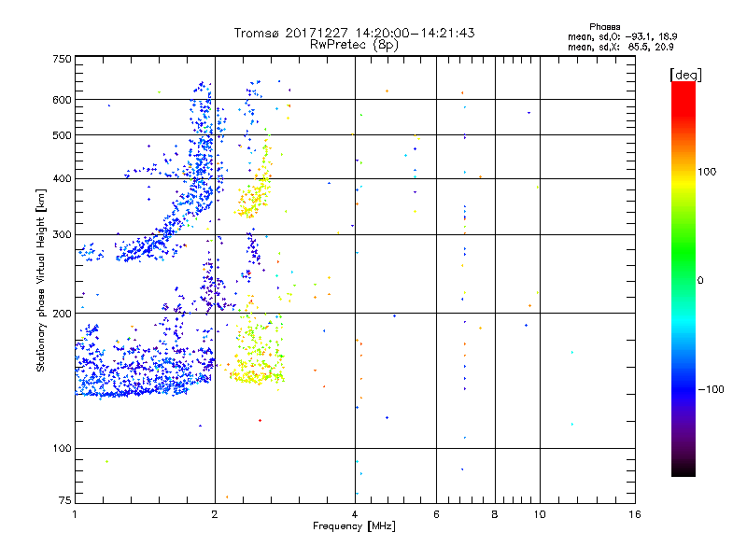Click the orange-yellow echo cluster near 370 km

click(255, 195)
